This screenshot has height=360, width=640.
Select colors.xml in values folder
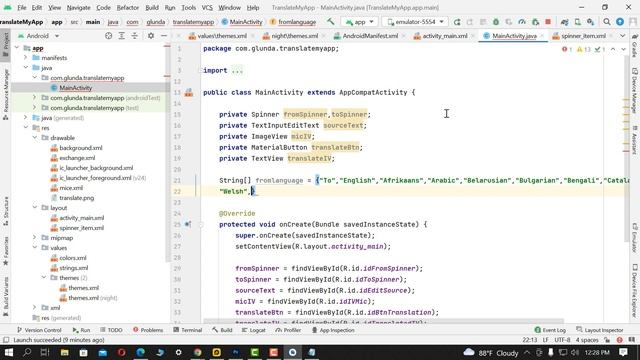coord(73,258)
